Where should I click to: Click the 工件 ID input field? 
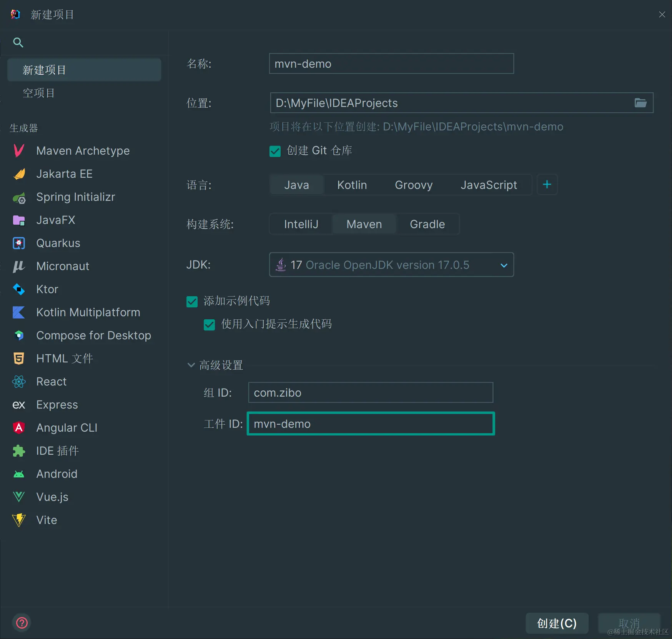(371, 424)
